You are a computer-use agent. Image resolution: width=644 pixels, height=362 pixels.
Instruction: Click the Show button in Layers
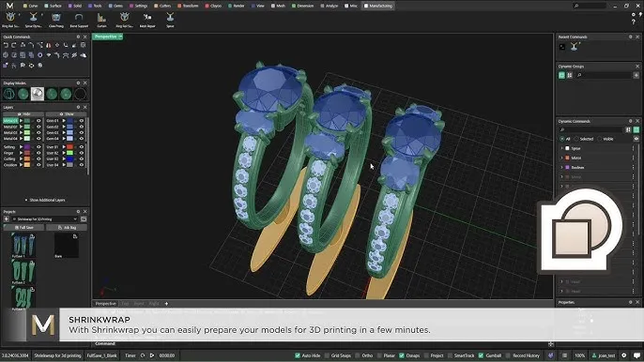click(66, 114)
